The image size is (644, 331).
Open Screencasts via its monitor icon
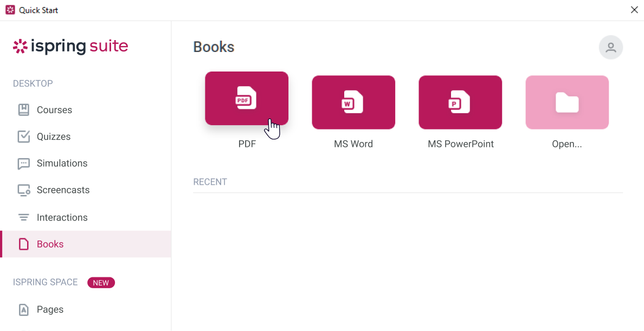click(x=23, y=190)
